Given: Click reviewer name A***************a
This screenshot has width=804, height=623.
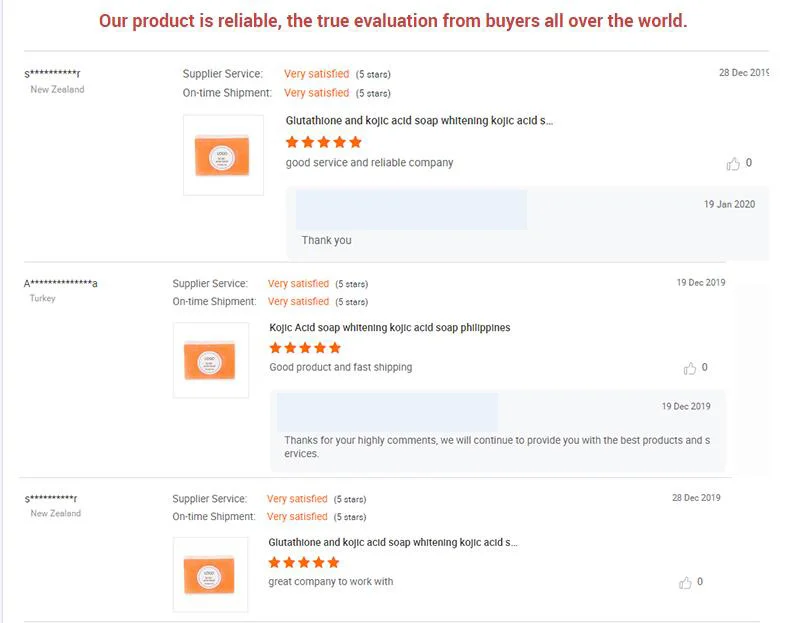Looking at the screenshot, I should point(61,283).
